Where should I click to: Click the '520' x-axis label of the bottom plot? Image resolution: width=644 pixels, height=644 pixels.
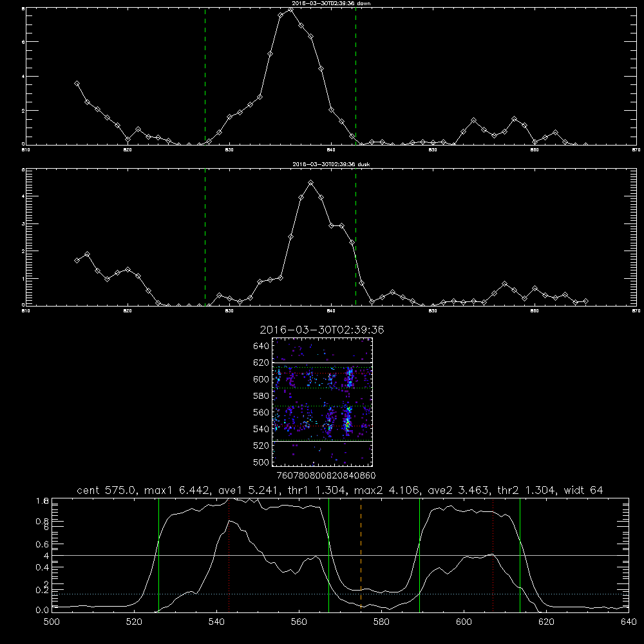coord(134,622)
